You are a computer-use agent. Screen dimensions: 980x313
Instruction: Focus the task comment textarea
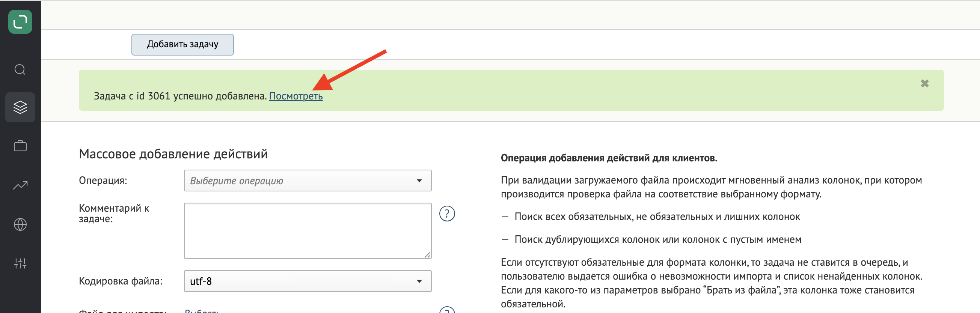308,231
